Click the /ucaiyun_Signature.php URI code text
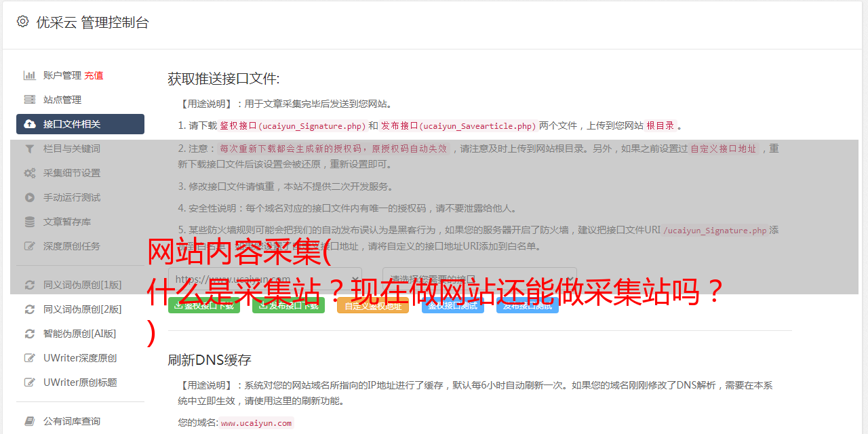The image size is (868, 434). pos(715,230)
